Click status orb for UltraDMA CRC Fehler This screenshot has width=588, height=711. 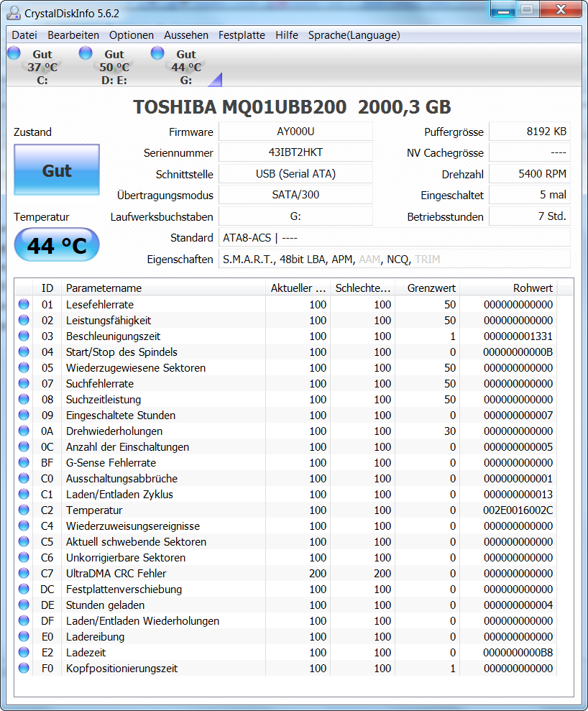[x=24, y=573]
